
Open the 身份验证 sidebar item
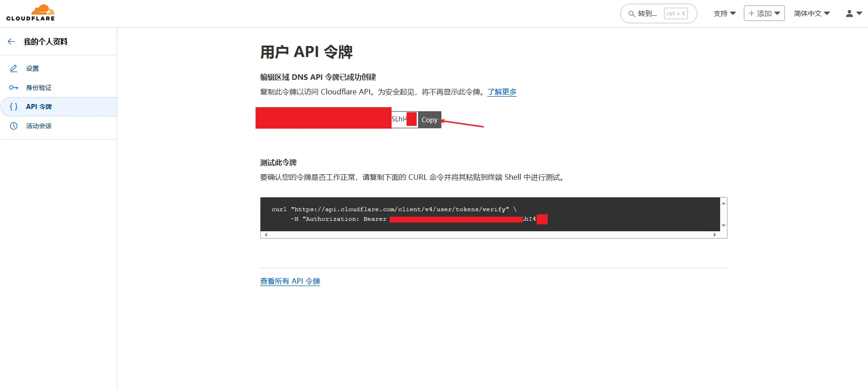(58, 88)
